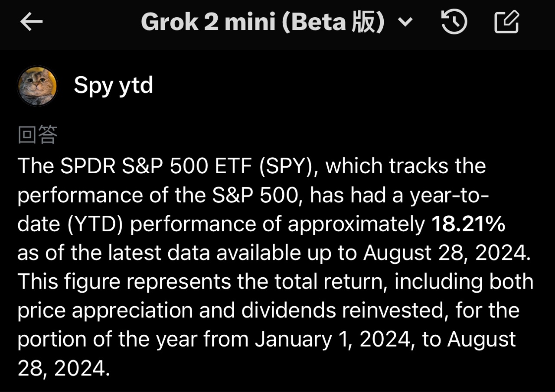This screenshot has height=392, width=555.
Task: Select the "January 1, 2024" date text
Action: tap(332, 340)
